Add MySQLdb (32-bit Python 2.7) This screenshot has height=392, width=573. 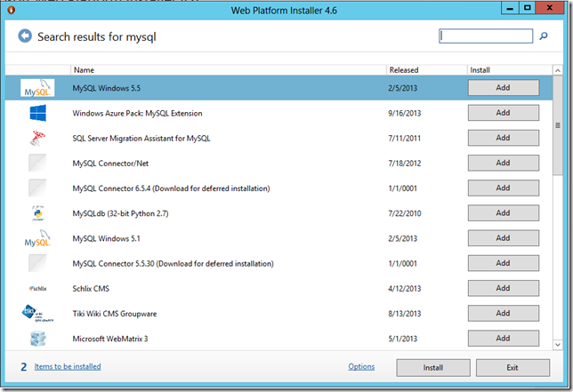[504, 213]
